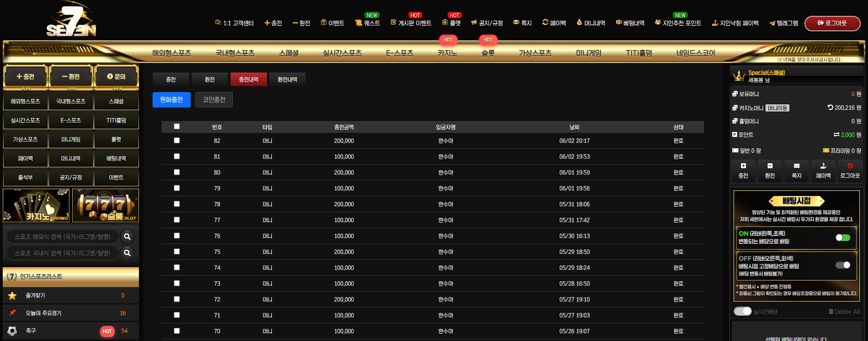Click the red 로그아웃 power icon in user panel
The image size is (868, 341).
(850, 166)
